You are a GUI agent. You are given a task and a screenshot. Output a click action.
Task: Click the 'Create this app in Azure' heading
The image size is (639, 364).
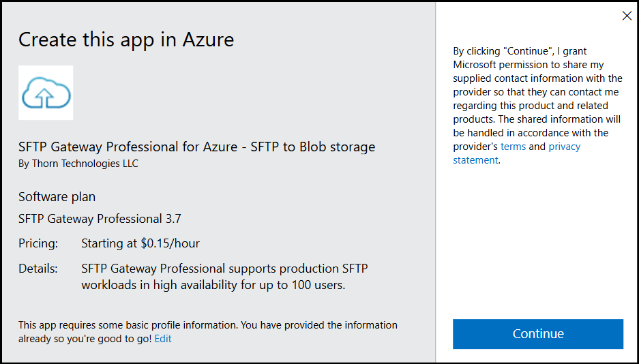coord(126,40)
